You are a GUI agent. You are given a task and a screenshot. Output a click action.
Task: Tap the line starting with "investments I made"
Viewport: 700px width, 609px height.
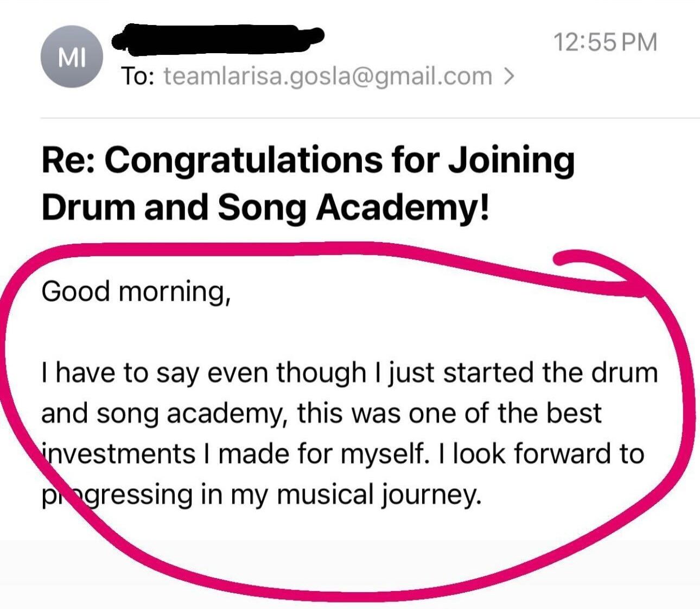tap(343, 454)
